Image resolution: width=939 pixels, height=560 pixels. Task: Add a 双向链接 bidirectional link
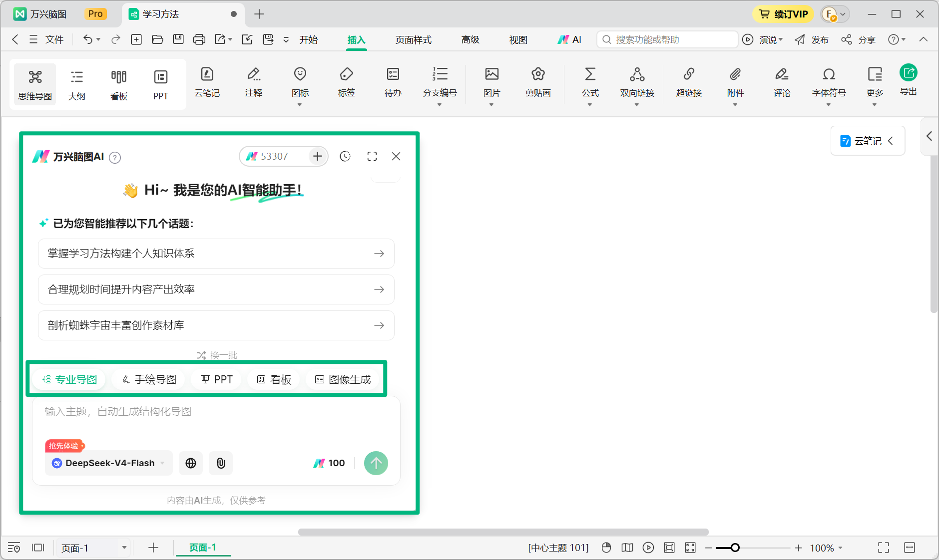(x=637, y=86)
